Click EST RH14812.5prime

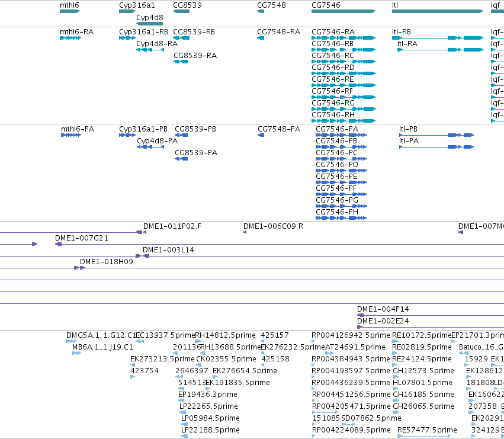coord(198,341)
